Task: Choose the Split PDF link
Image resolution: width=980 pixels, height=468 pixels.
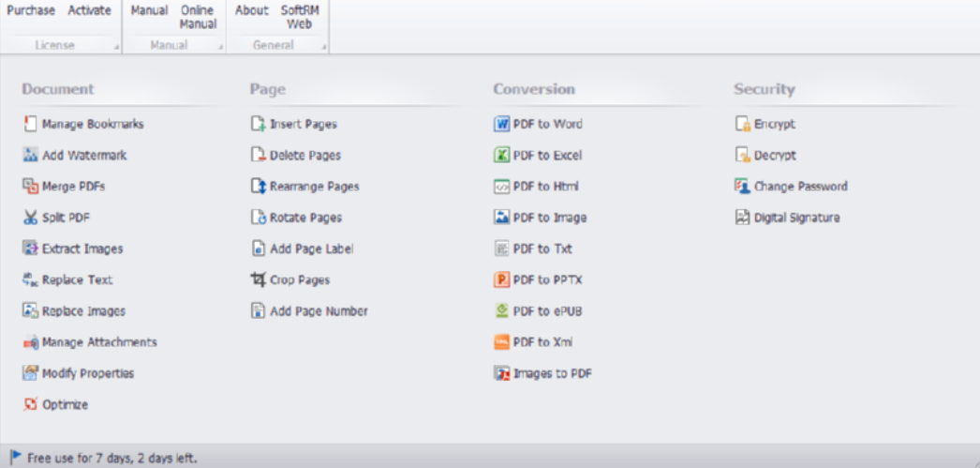Action: (x=66, y=218)
